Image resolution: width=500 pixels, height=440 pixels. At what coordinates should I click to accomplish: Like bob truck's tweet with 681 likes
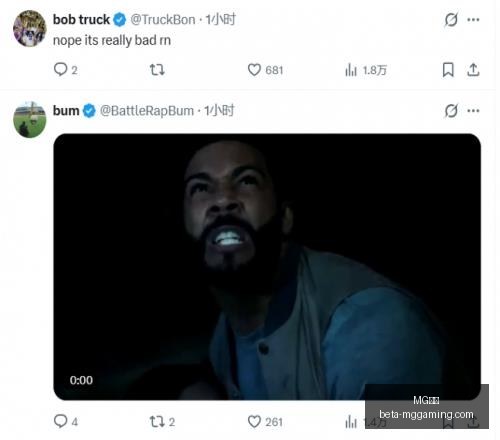tap(265, 70)
